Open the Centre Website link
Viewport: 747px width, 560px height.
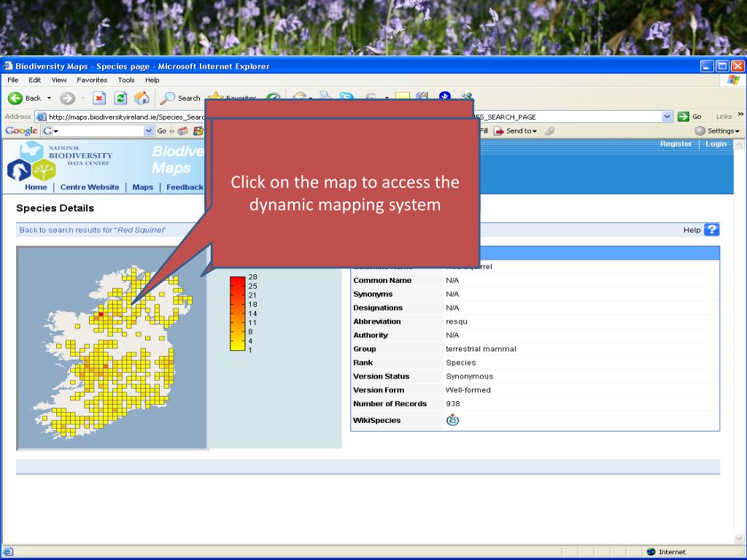tap(90, 187)
